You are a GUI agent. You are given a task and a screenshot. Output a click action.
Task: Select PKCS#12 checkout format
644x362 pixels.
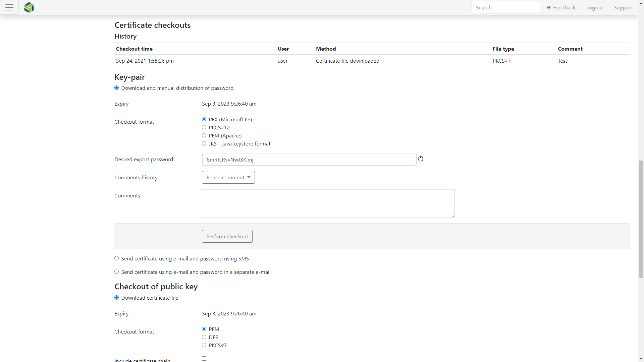point(204,127)
